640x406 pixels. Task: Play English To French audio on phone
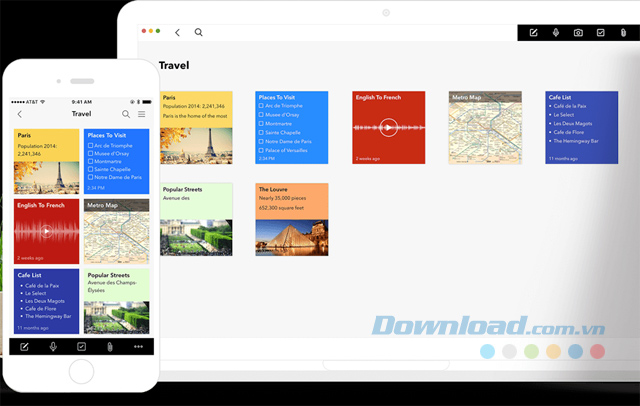(x=47, y=231)
